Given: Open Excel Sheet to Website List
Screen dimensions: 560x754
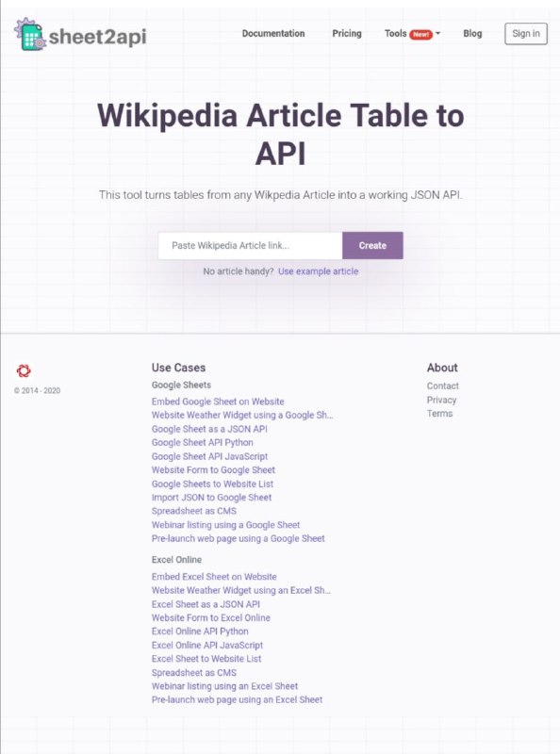Looking at the screenshot, I should click(x=206, y=659).
